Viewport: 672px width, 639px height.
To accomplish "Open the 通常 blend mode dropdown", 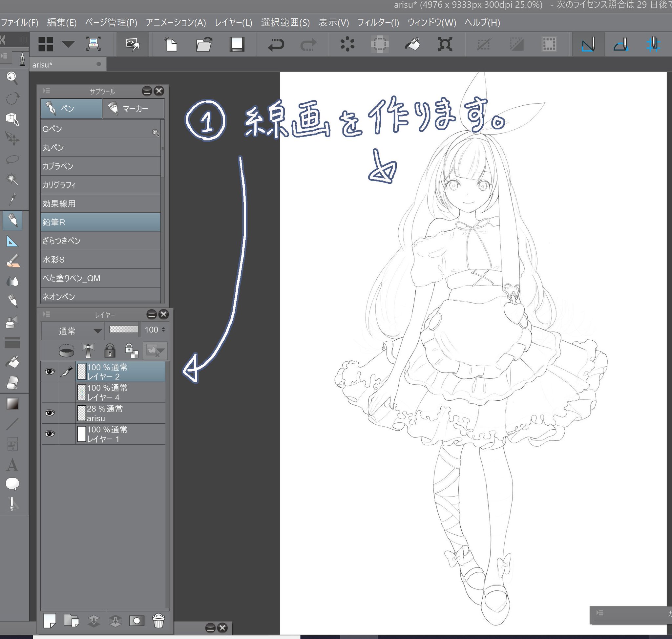I will point(72,331).
